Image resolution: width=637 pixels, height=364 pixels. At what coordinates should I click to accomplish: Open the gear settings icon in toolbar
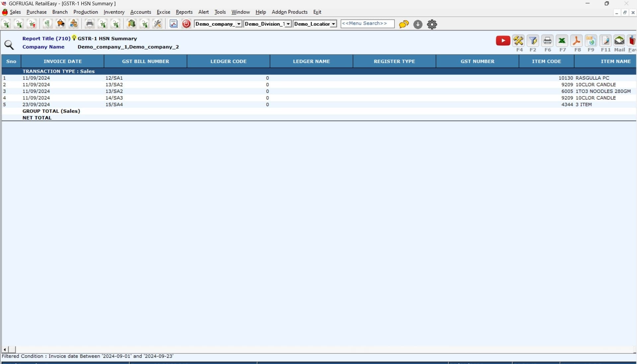[432, 24]
